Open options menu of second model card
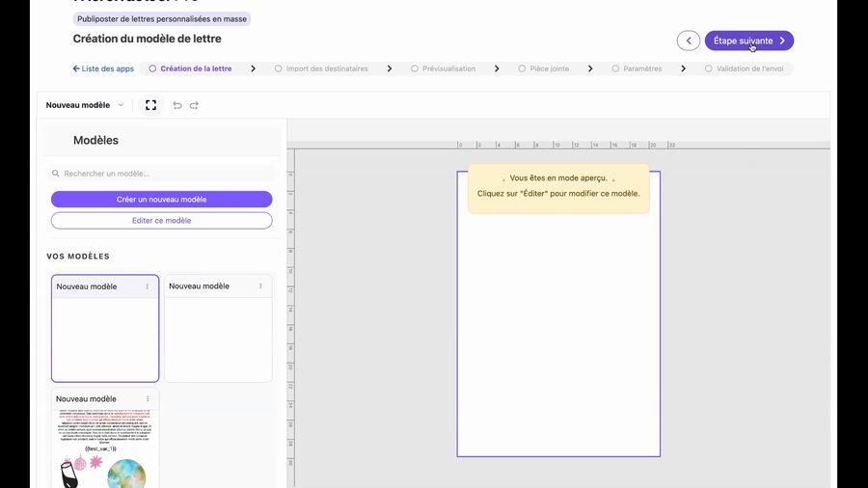Screen dimensions: 868x488 coord(260,286)
